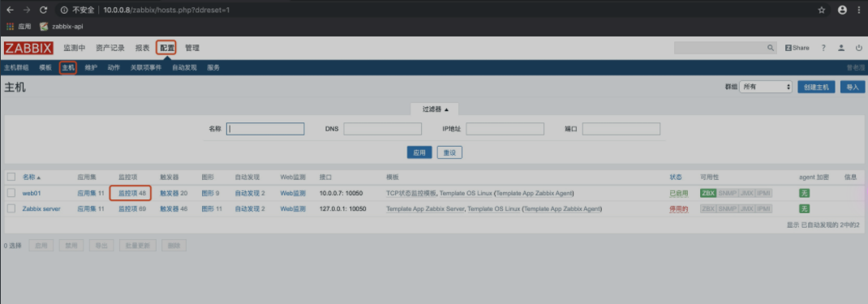Switch to 维护 submenu

(x=91, y=68)
